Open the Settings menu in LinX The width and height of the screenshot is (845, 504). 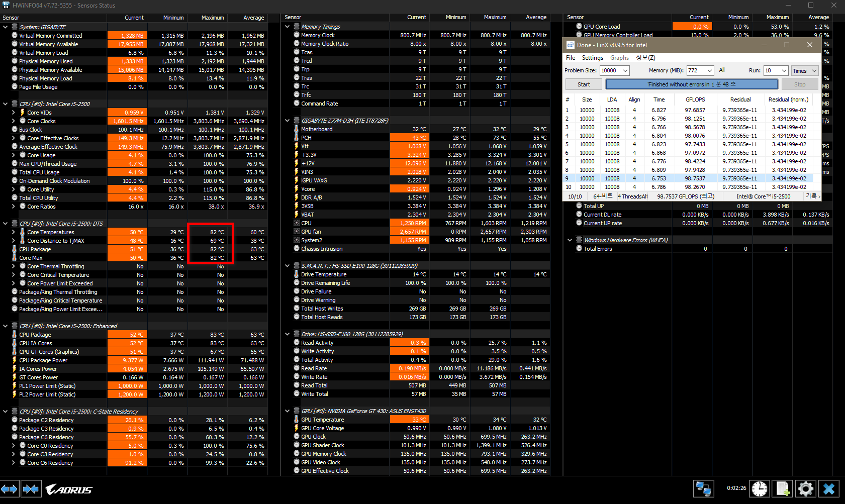click(x=593, y=58)
